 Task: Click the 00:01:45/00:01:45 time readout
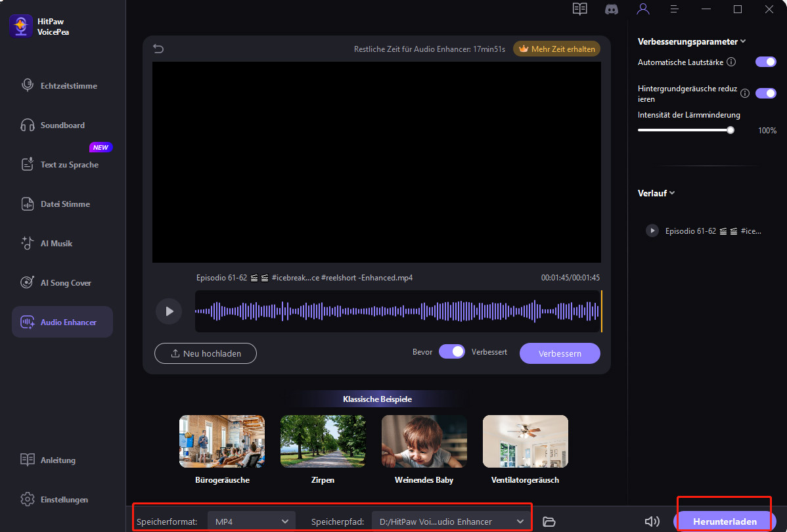(x=570, y=278)
